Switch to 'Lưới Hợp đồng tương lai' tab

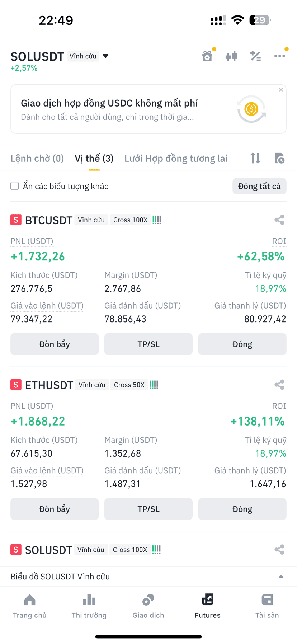click(x=176, y=158)
